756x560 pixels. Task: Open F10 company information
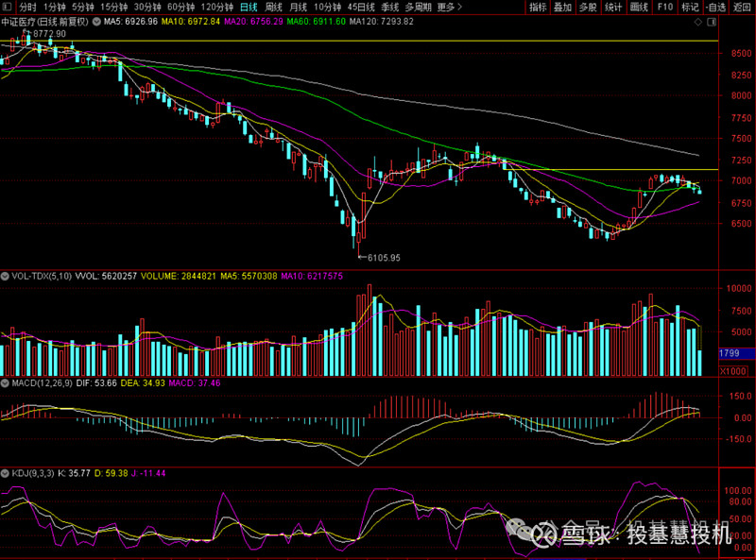pos(665,8)
